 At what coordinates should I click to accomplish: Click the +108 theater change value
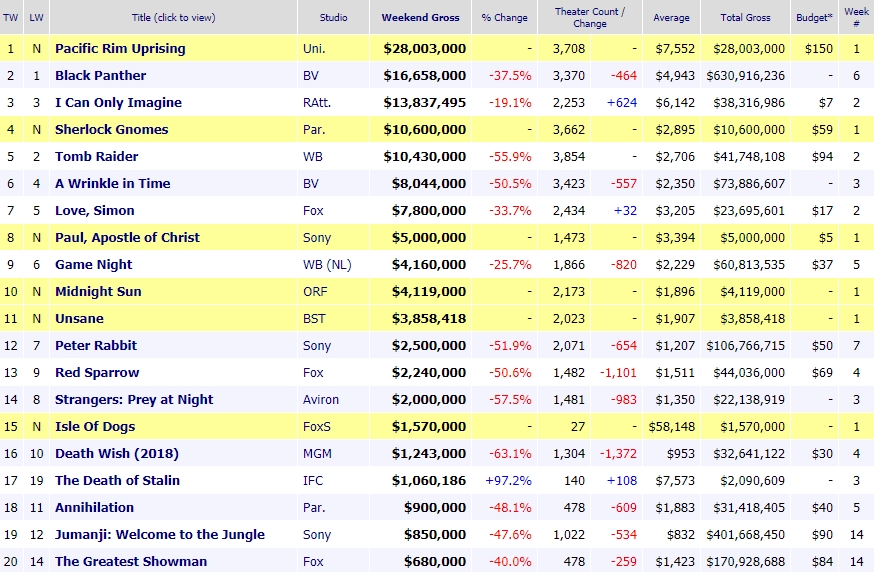(x=622, y=481)
